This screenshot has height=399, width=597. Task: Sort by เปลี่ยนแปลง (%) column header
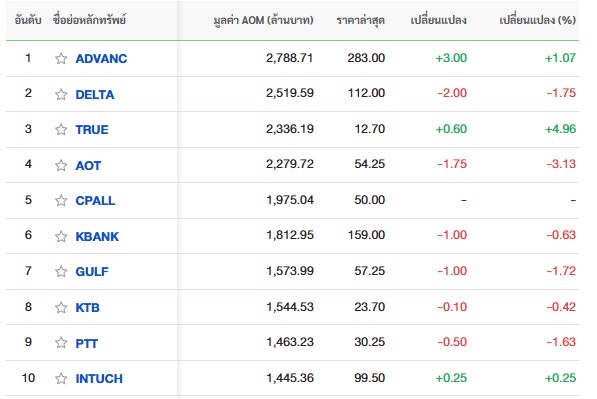point(537,20)
